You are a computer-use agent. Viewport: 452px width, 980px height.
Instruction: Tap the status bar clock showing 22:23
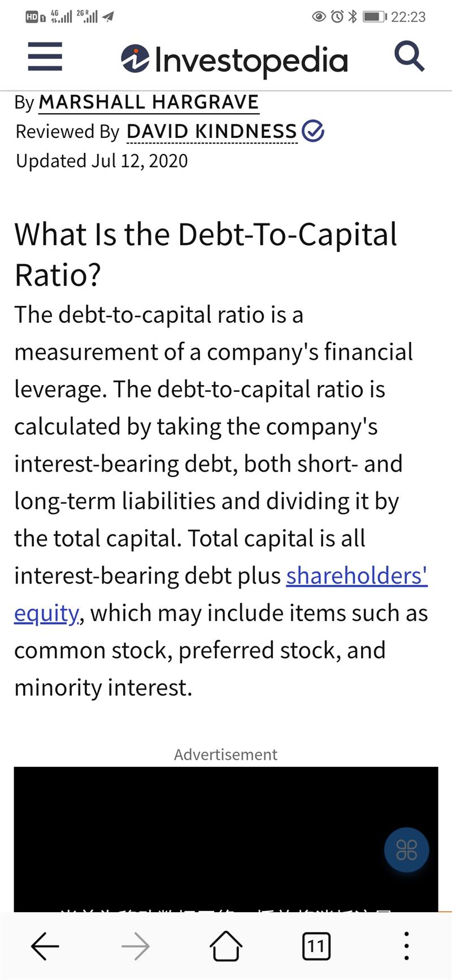[408, 17]
